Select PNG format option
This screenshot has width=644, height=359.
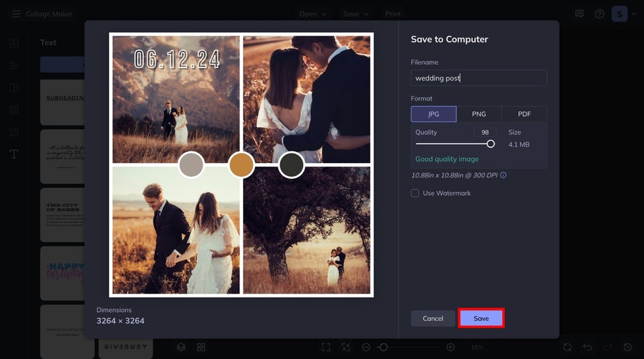pos(479,114)
